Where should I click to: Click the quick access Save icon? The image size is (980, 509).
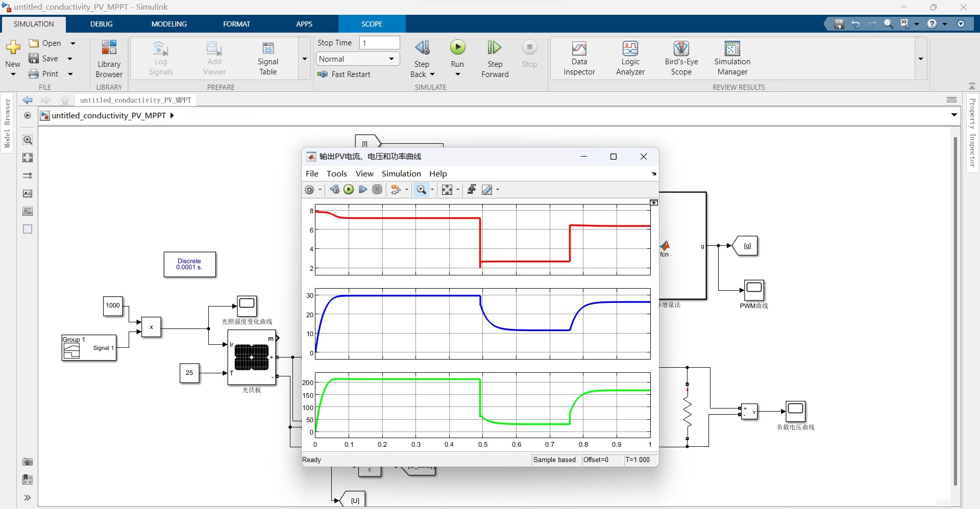tap(839, 24)
